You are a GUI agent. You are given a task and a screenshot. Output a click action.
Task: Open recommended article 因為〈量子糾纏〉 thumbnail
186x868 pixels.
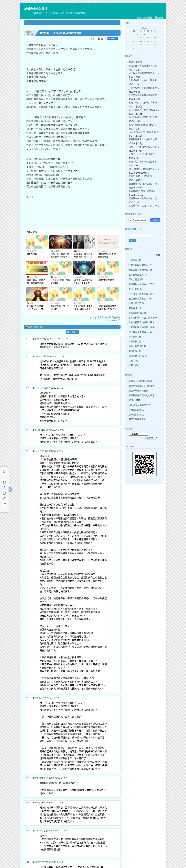point(60,242)
